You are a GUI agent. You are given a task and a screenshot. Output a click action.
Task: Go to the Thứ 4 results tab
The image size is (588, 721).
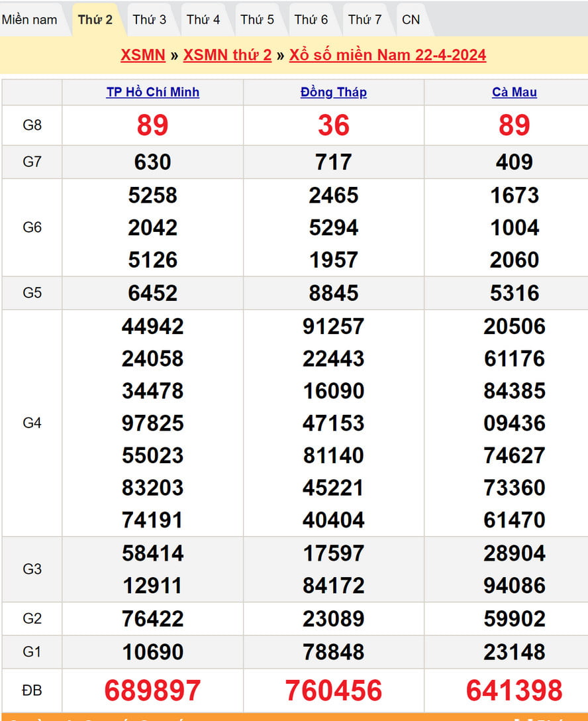pyautogui.click(x=203, y=20)
